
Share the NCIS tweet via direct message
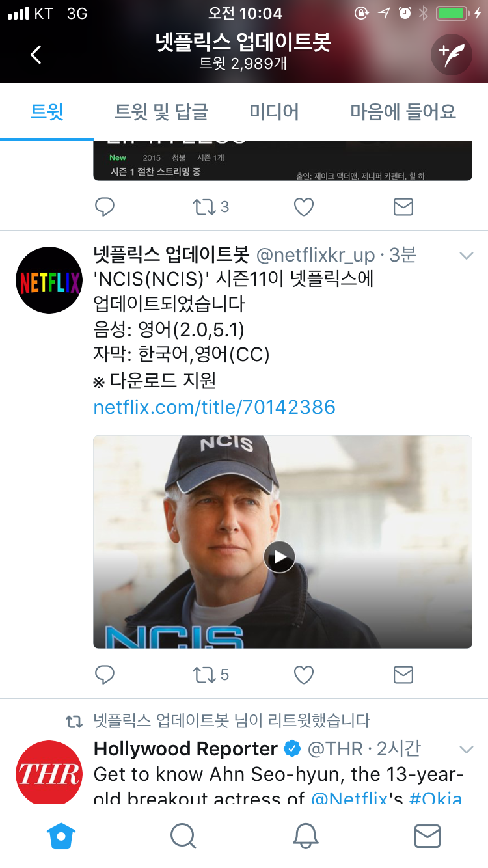(403, 675)
